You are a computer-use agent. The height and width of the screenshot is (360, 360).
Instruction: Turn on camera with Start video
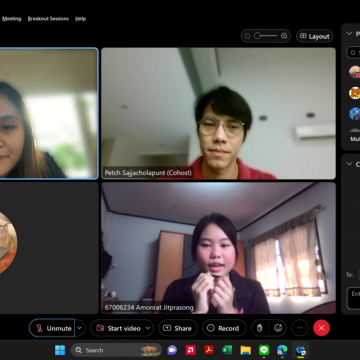point(118,328)
